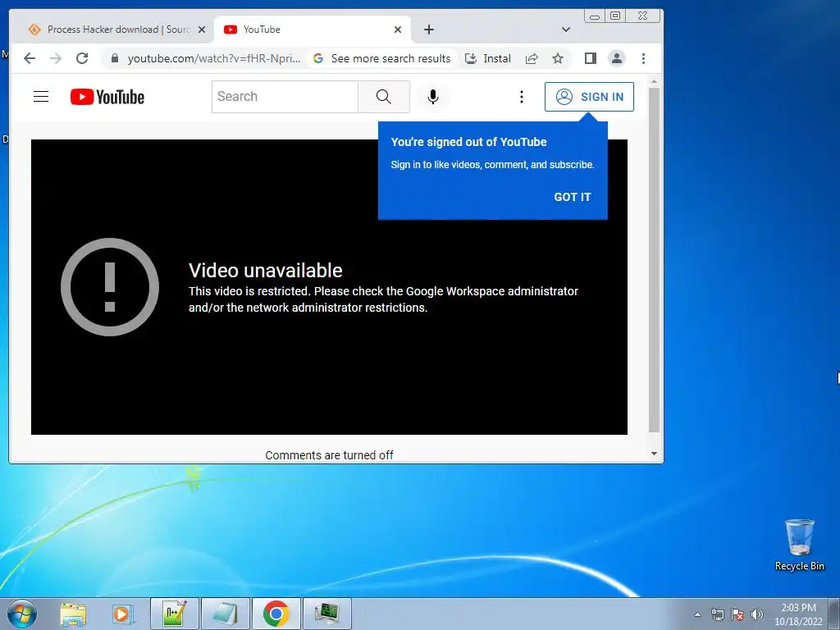
Task: Launch Windows Media Player from the taskbar
Action: point(123,614)
